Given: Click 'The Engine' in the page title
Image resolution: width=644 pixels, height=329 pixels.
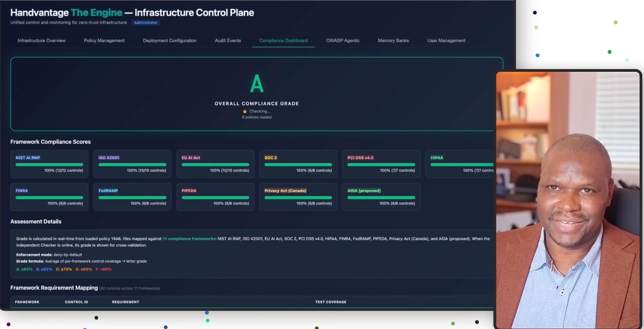Looking at the screenshot, I should (96, 13).
